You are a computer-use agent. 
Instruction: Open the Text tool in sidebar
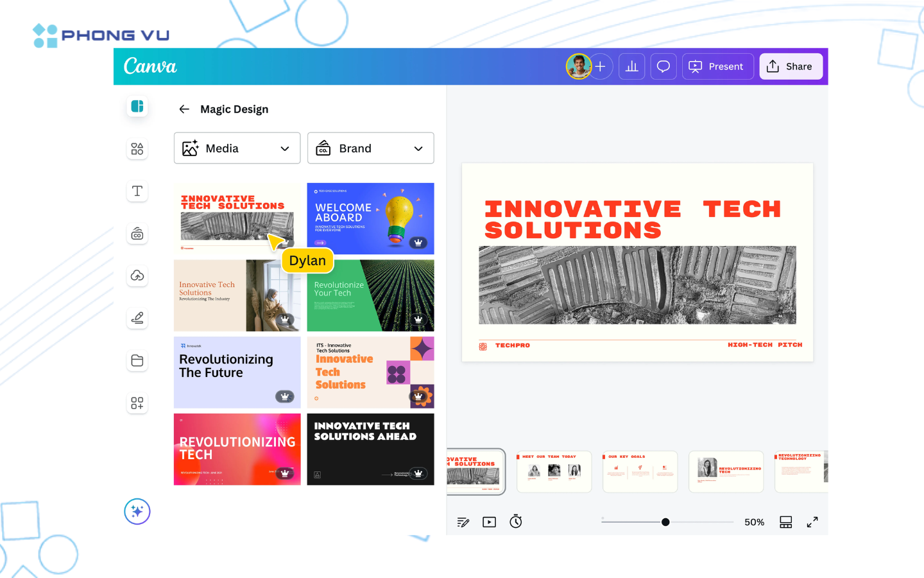click(137, 191)
